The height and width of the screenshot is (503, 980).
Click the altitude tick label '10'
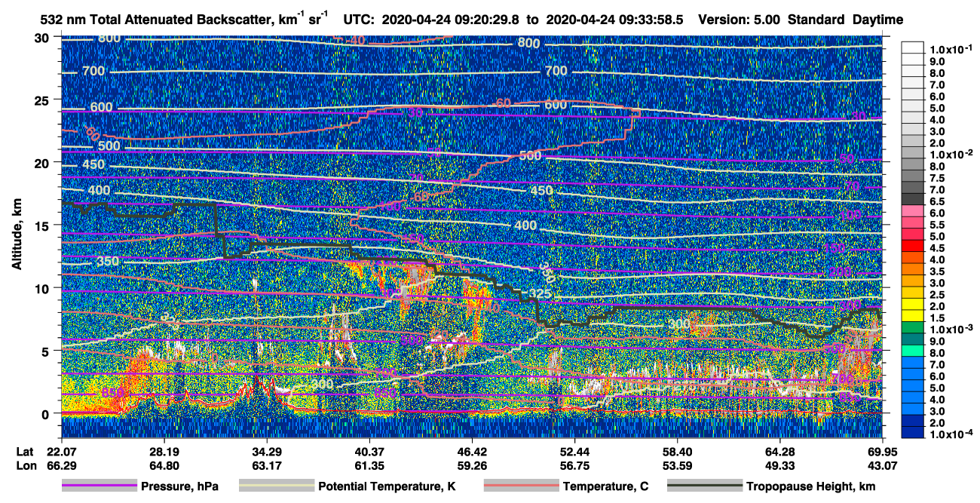point(43,288)
